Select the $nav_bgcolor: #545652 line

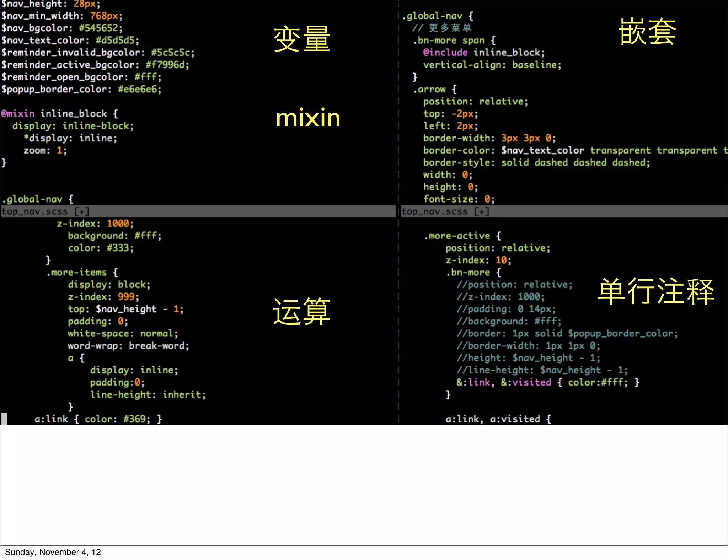click(62, 28)
